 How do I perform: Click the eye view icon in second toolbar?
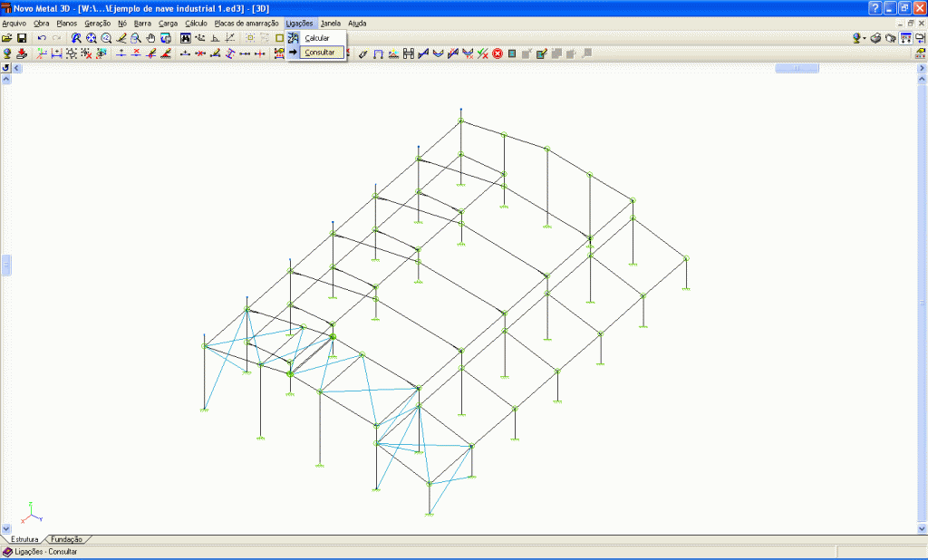coord(101,53)
